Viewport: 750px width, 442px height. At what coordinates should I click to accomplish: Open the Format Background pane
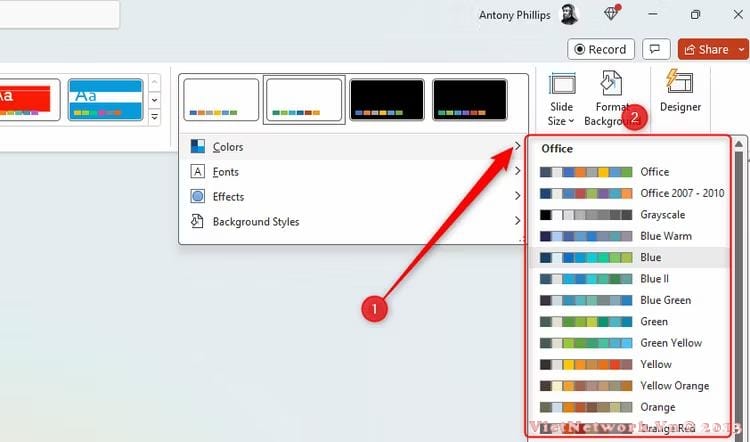point(610,98)
